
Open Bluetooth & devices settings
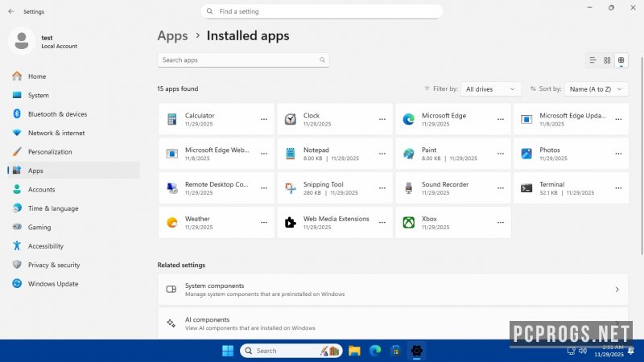click(x=73, y=114)
